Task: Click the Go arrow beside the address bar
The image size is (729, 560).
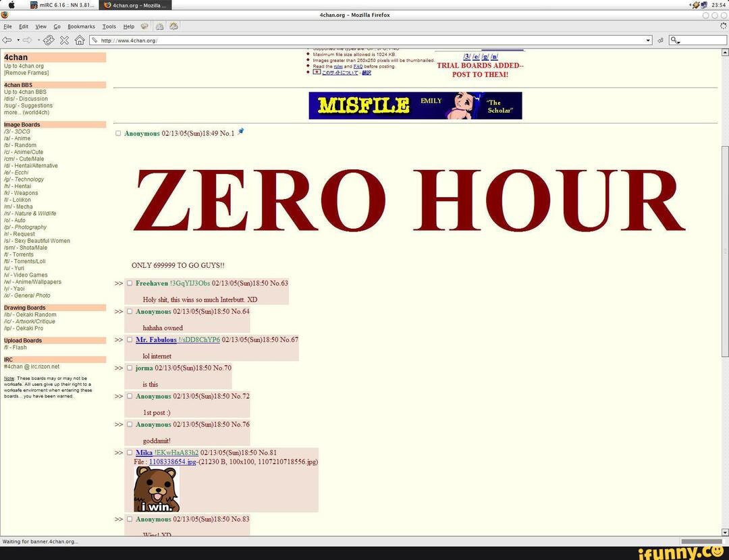Action: (x=661, y=40)
